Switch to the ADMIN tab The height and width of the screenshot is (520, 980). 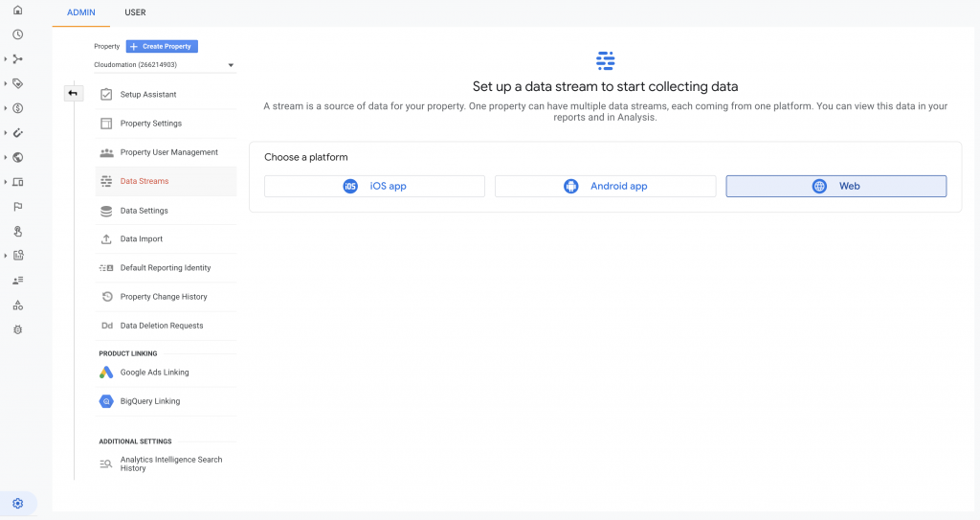click(x=81, y=12)
